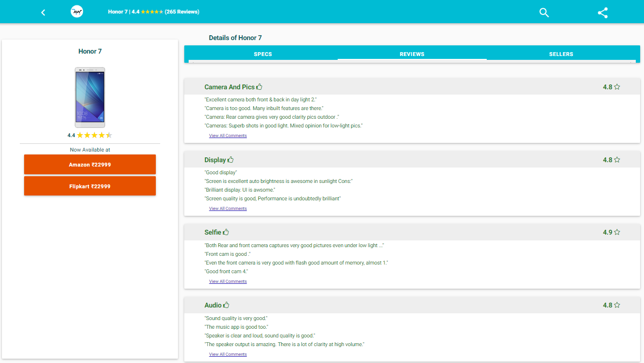Viewport: 644px width, 363px height.
Task: Click 4.9 rating value in Selfie section
Action: coord(607,232)
